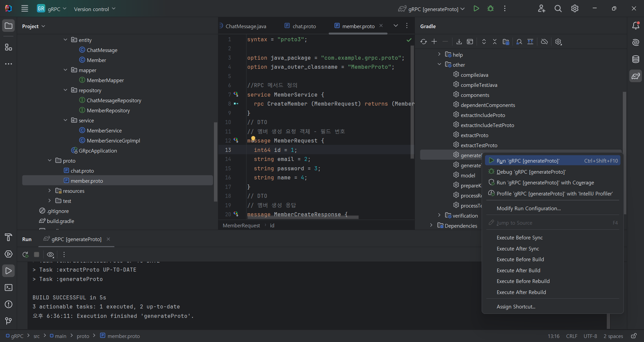Collapse the entity package folder
644x342 pixels.
tap(65, 40)
